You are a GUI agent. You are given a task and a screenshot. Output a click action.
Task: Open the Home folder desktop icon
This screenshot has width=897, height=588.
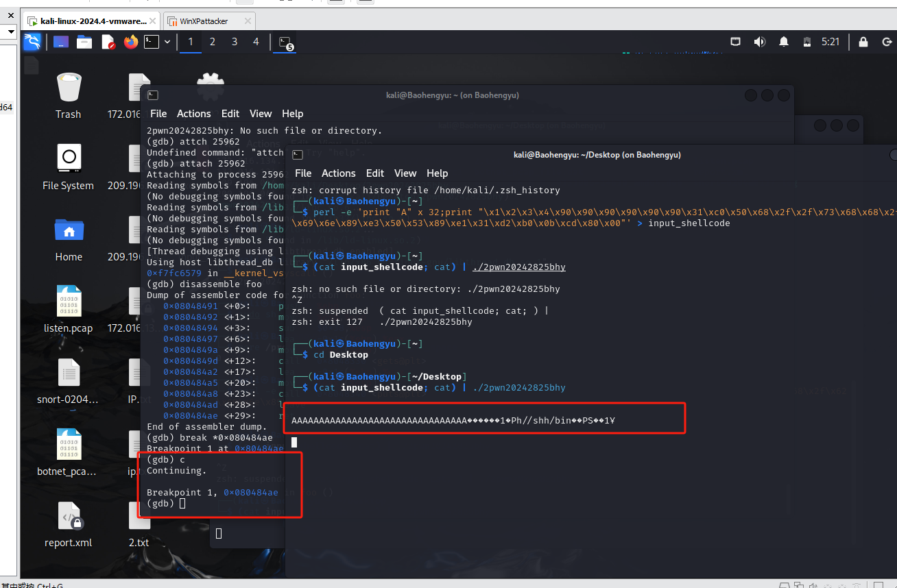click(x=69, y=238)
